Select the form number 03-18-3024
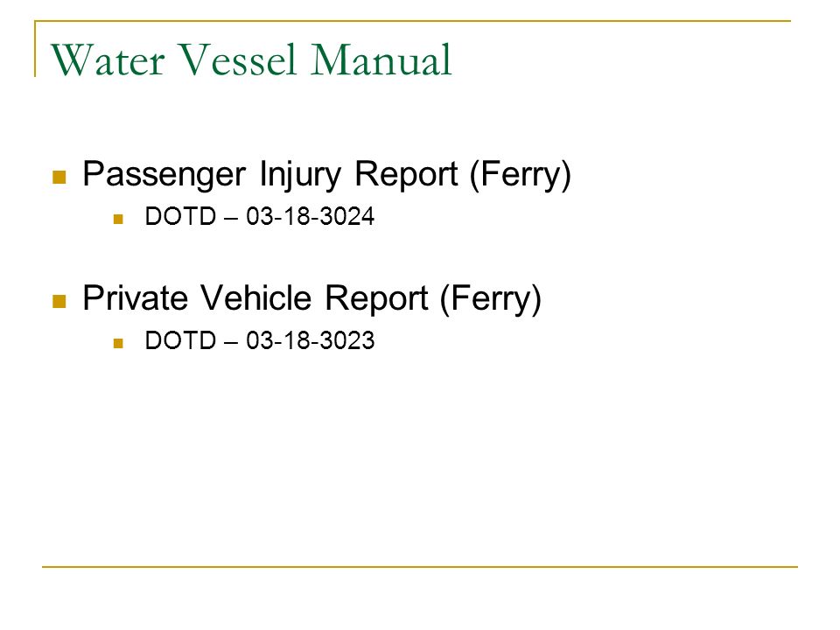The width and height of the screenshot is (840, 630). tap(310, 216)
